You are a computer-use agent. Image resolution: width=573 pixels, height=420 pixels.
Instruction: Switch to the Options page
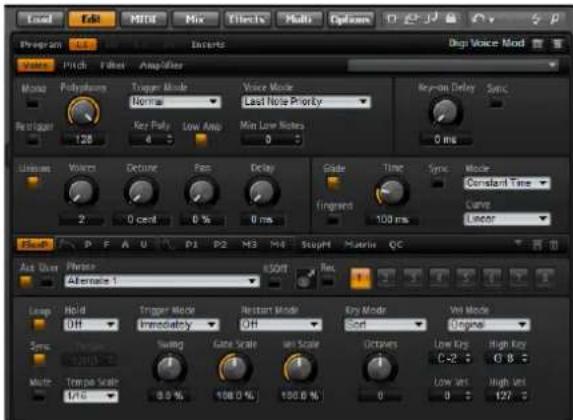(351, 19)
